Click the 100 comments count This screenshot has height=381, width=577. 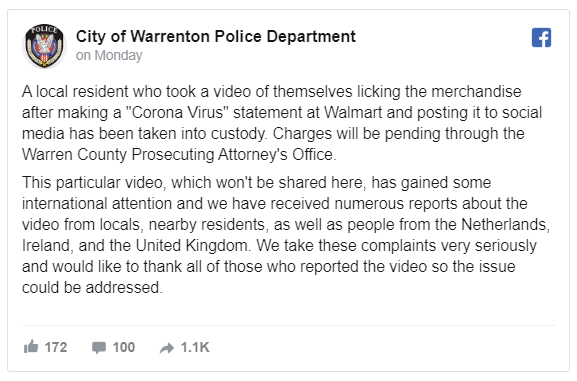[x=124, y=347]
